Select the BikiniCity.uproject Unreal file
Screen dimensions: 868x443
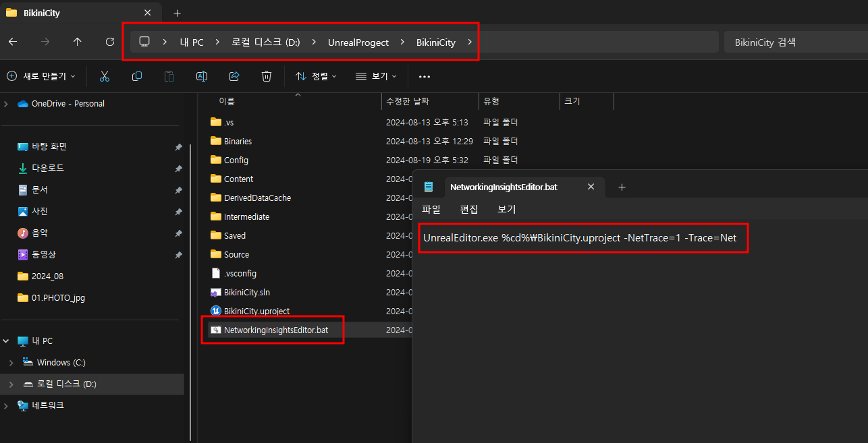(256, 311)
